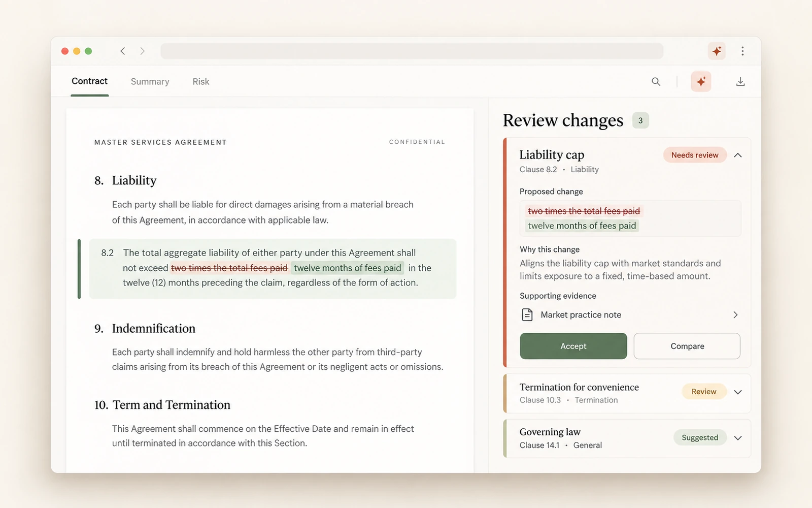Click the 'Why this change' label
This screenshot has width=812, height=508.
(x=550, y=249)
